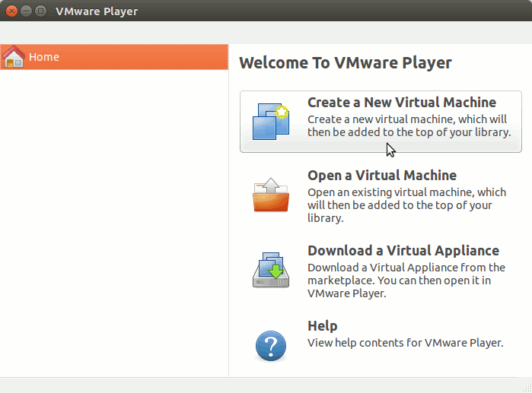Minimize the VMware Player window
This screenshot has height=393, width=532.
click(26, 11)
